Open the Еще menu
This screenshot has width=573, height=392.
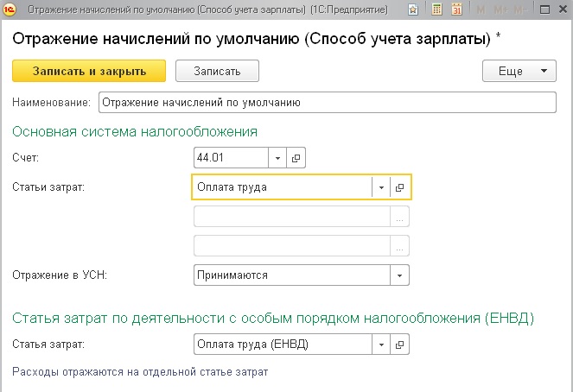tap(519, 71)
